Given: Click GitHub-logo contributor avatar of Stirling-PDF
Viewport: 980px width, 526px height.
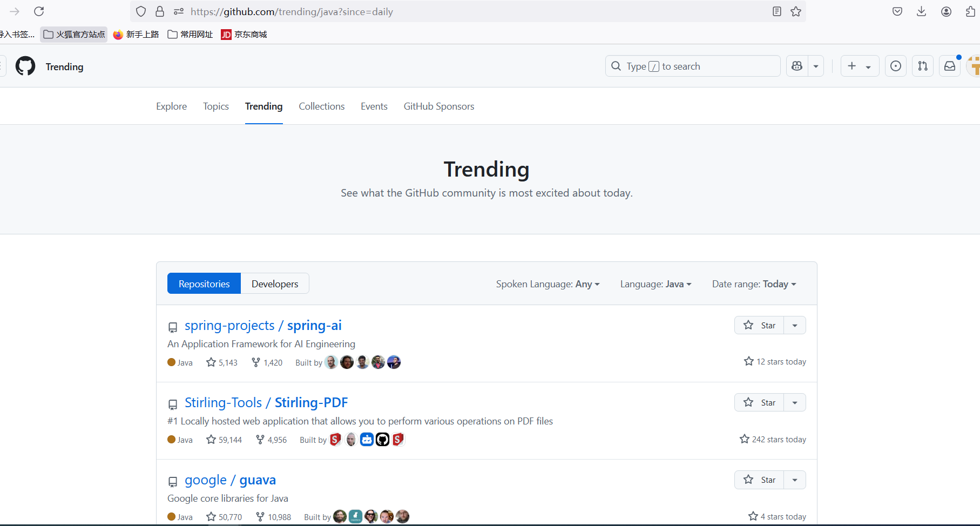Looking at the screenshot, I should pos(382,440).
